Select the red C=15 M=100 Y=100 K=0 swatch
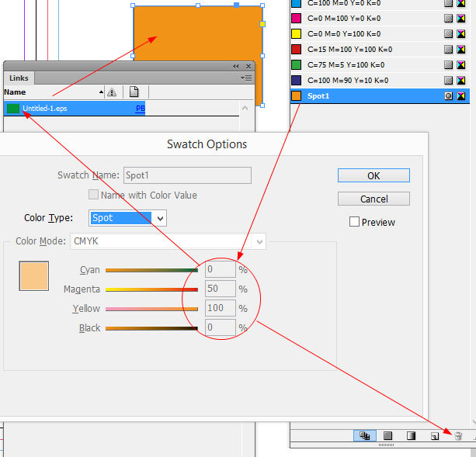The height and width of the screenshot is (457, 476). (x=380, y=50)
